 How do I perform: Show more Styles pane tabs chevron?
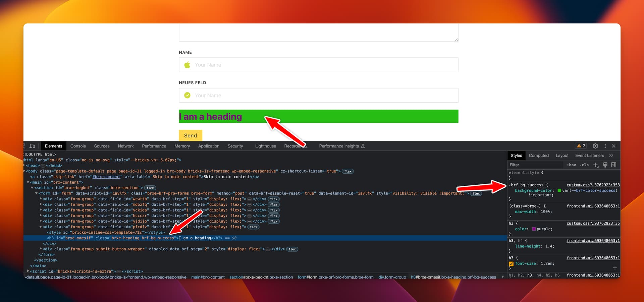coord(611,156)
